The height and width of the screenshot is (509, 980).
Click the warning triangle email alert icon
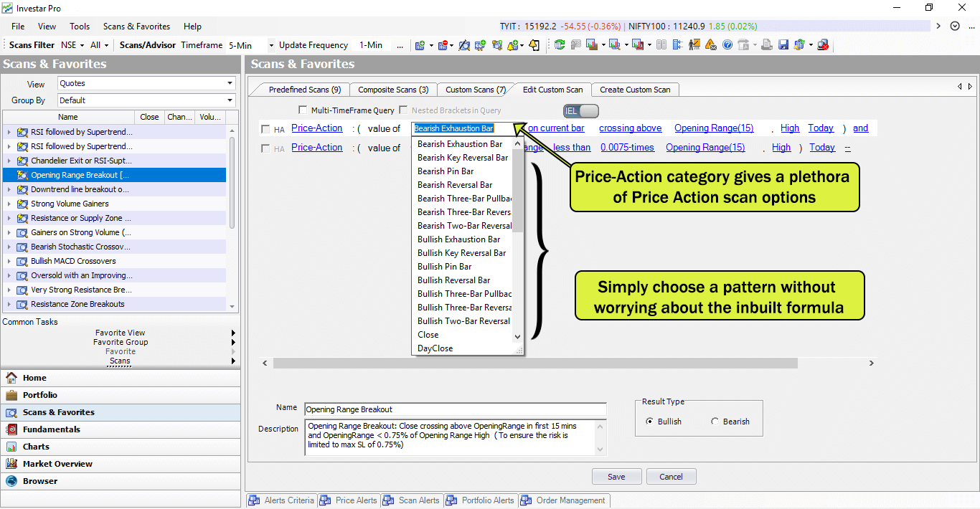point(710,45)
